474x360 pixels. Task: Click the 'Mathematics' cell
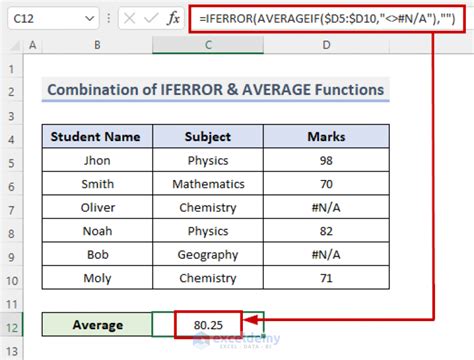click(x=208, y=184)
